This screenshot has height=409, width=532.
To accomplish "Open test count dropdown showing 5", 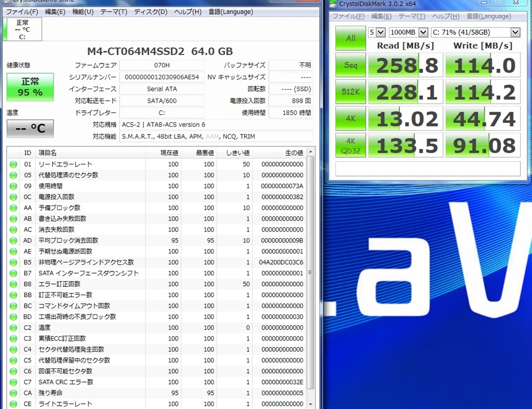I will click(x=377, y=32).
